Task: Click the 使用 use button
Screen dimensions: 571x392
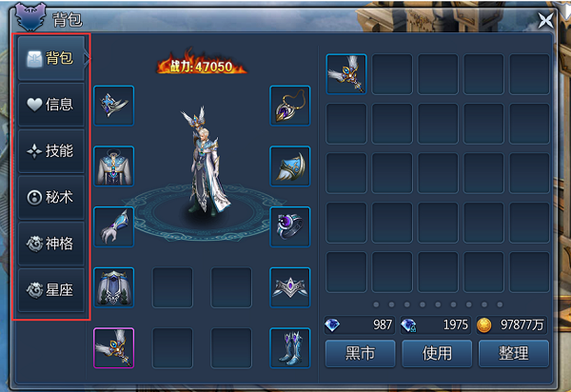Action: pos(437,353)
